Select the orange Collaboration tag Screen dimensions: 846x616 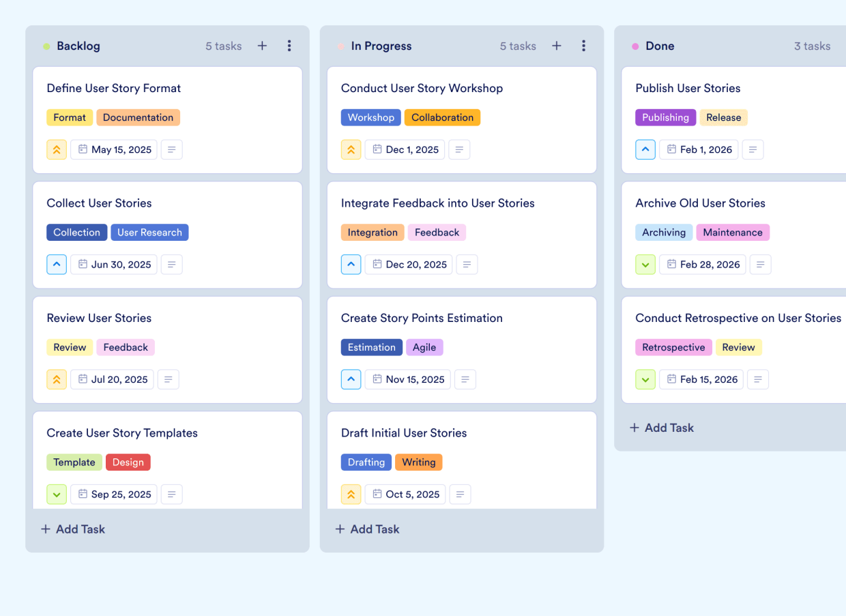click(442, 117)
